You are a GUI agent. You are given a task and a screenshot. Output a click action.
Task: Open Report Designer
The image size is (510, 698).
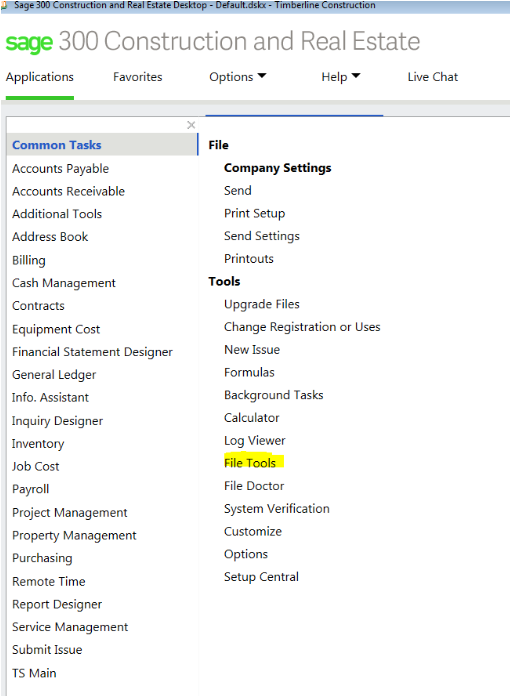(x=57, y=604)
